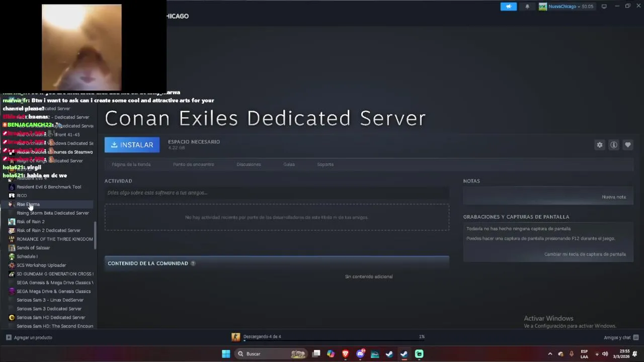Click the SD Gundam G Generation Cross icon
The height and width of the screenshot is (362, 644).
pyautogui.click(x=12, y=274)
